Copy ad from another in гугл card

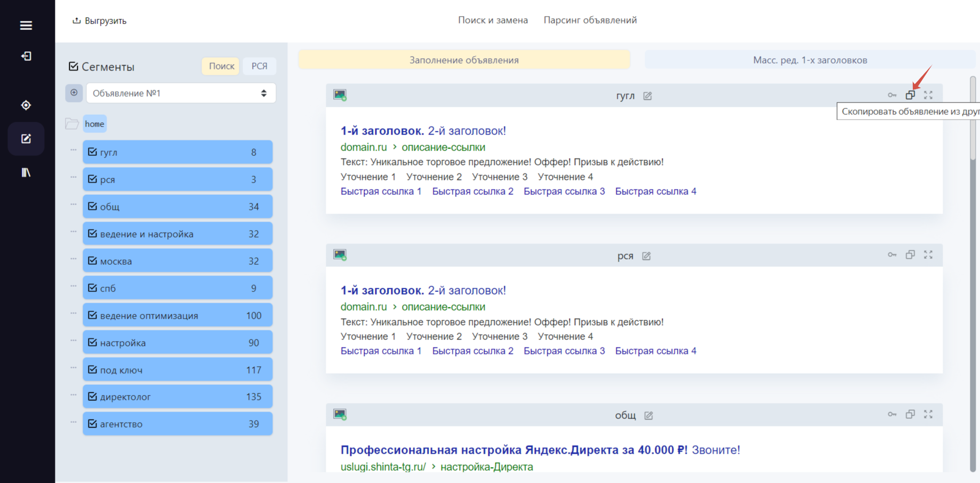point(910,95)
